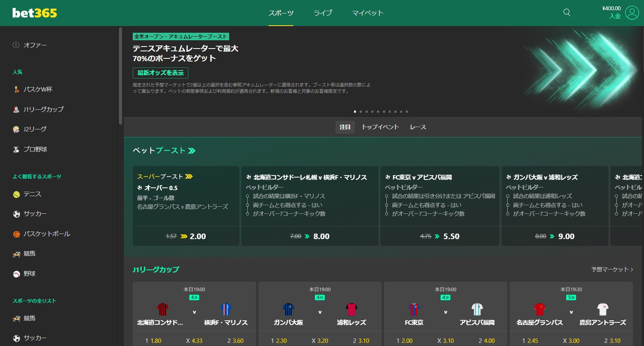The width and height of the screenshot is (644, 346).
Task: Open the マイベット tab
Action: tap(367, 13)
